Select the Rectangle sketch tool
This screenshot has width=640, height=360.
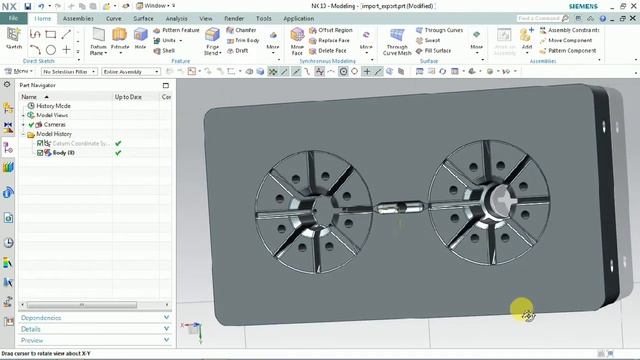pyautogui.click(x=51, y=34)
